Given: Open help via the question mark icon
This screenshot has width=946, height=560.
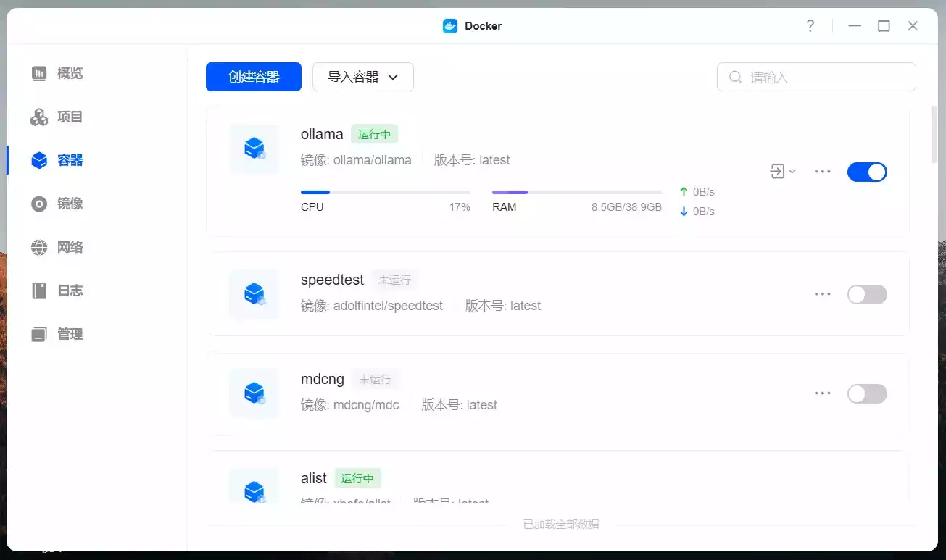Looking at the screenshot, I should (810, 26).
